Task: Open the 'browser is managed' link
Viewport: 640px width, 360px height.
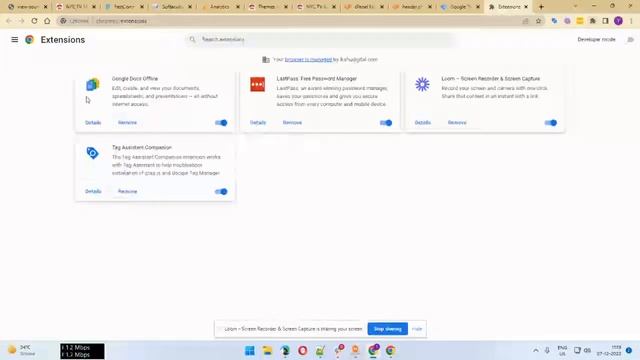Action: (x=308, y=60)
